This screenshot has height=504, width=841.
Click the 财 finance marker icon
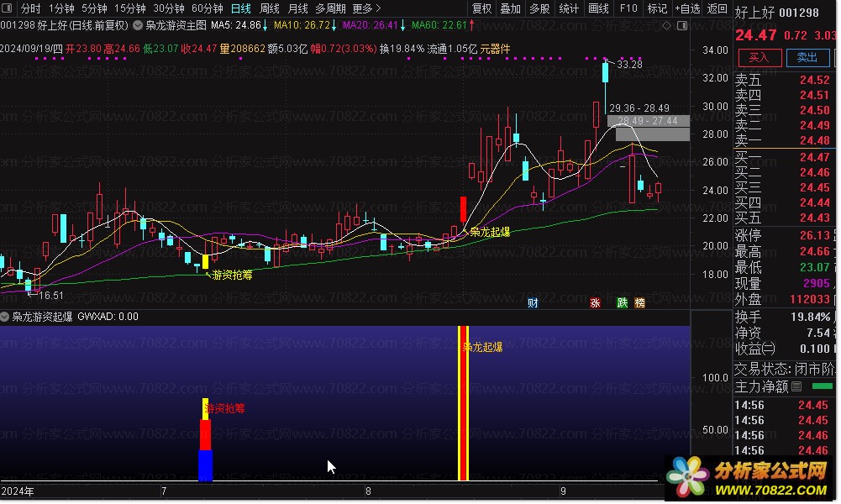point(533,303)
